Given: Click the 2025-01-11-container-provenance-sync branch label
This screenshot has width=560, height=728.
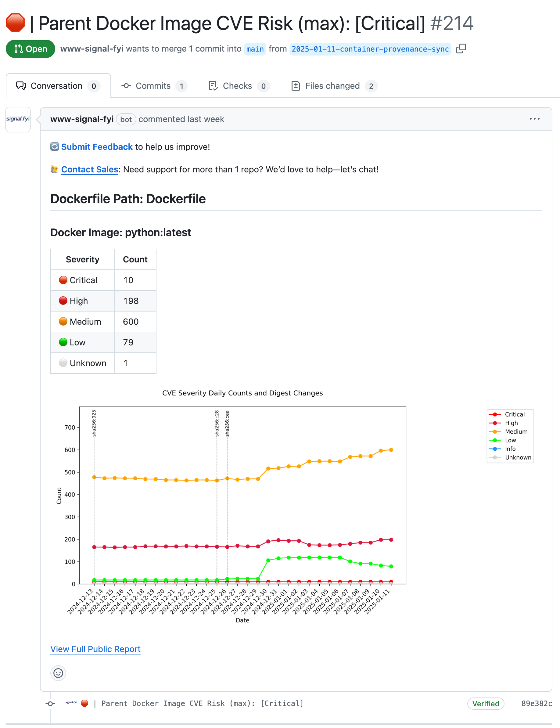Looking at the screenshot, I should [x=370, y=49].
